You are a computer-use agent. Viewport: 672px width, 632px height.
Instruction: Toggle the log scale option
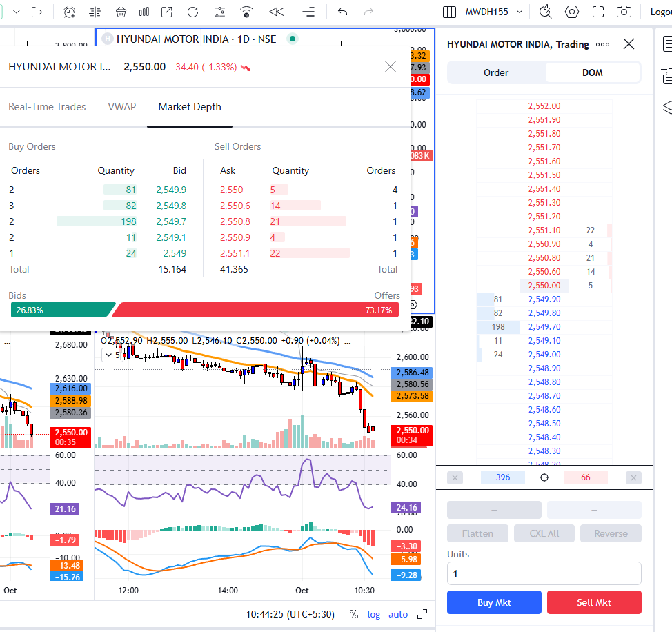[373, 614]
